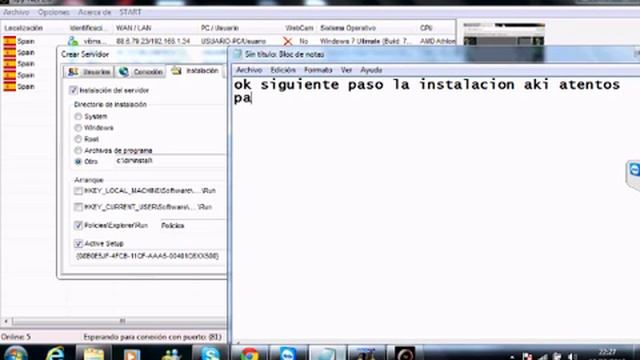The height and width of the screenshot is (360, 640).
Task: Open Notepad's Archivo menu
Action: 249,70
